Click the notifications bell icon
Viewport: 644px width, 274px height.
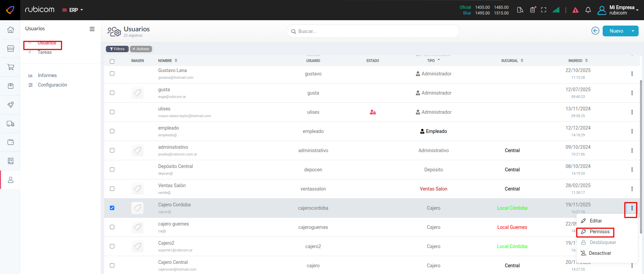[588, 10]
